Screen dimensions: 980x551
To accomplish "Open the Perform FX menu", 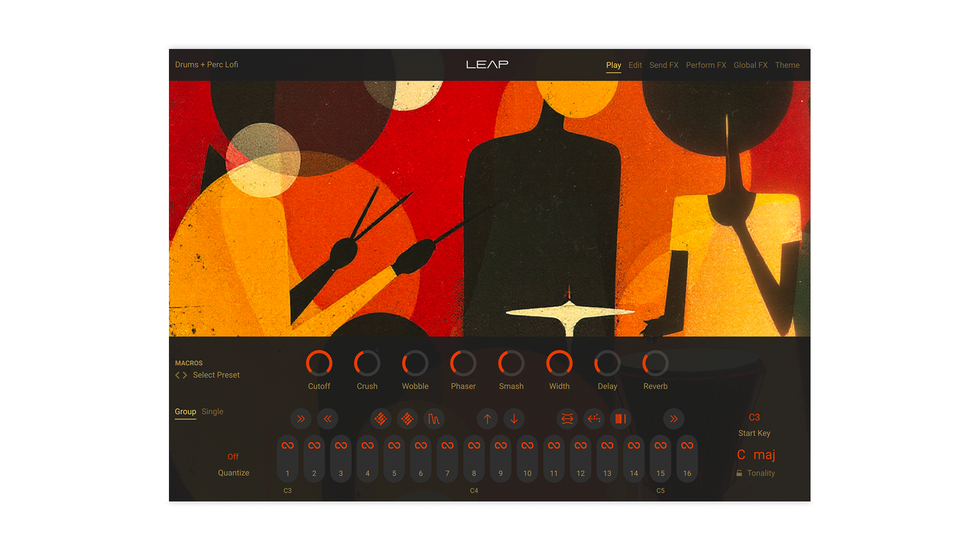I will point(706,65).
